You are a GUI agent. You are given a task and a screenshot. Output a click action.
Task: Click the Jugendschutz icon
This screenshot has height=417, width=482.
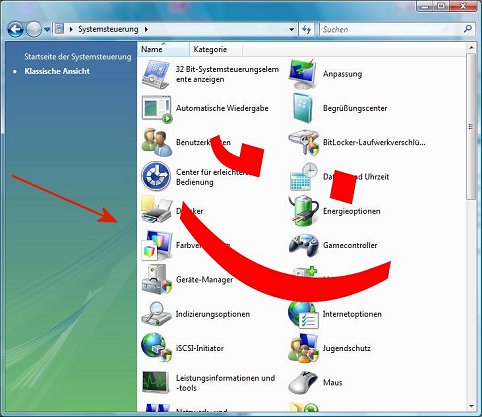[x=303, y=349]
